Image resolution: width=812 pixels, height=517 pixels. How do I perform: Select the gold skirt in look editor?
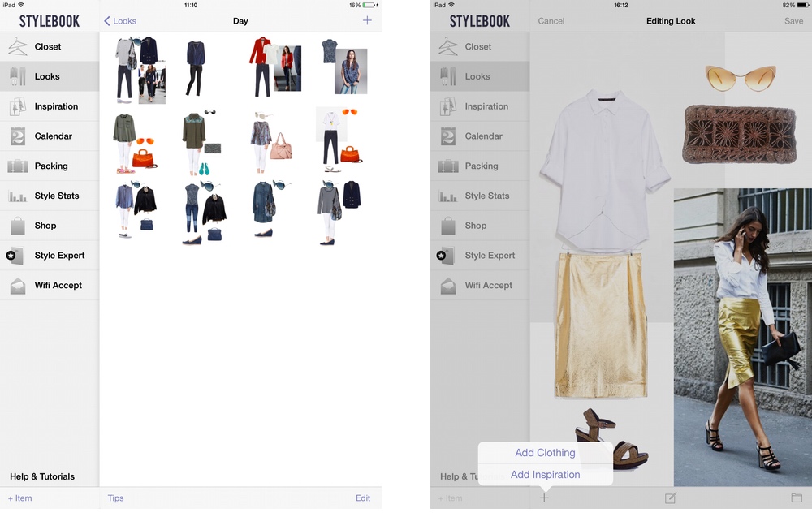(601, 325)
